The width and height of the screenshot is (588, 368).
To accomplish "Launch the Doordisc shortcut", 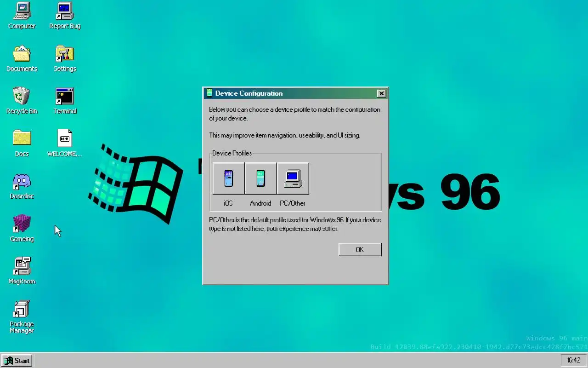I will coord(22,181).
